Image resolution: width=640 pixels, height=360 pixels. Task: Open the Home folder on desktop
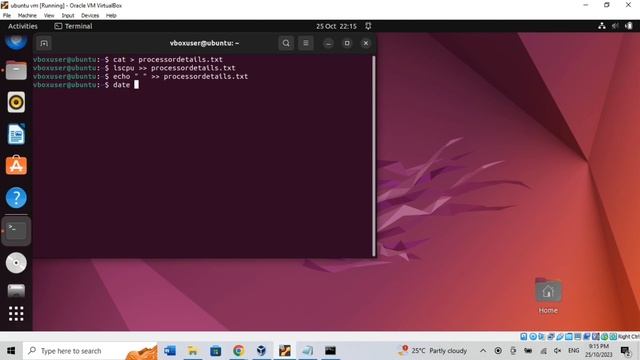[548, 296]
